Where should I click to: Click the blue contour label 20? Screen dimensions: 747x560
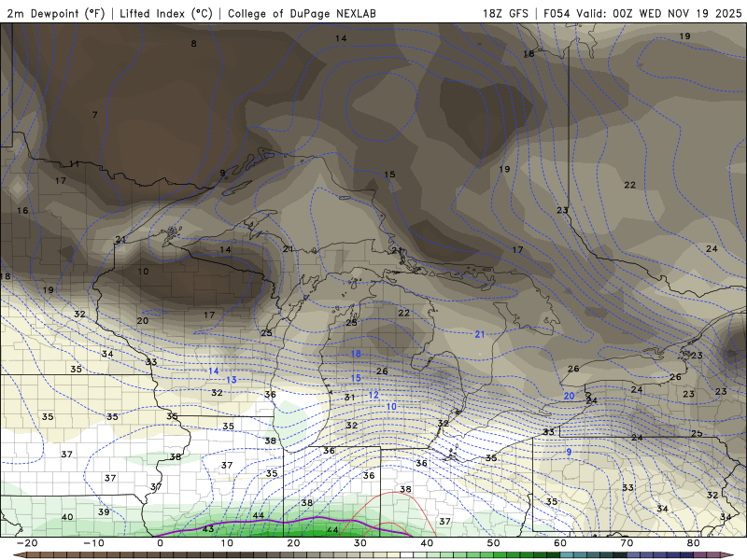click(x=569, y=396)
